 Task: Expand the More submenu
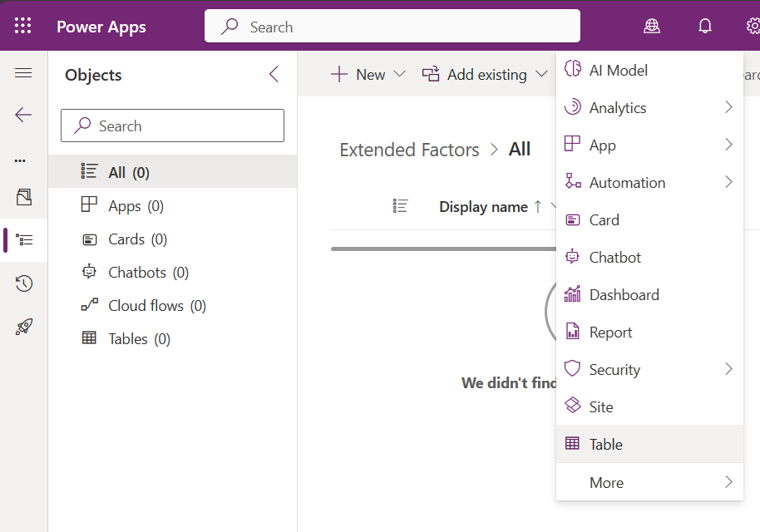[x=649, y=482]
